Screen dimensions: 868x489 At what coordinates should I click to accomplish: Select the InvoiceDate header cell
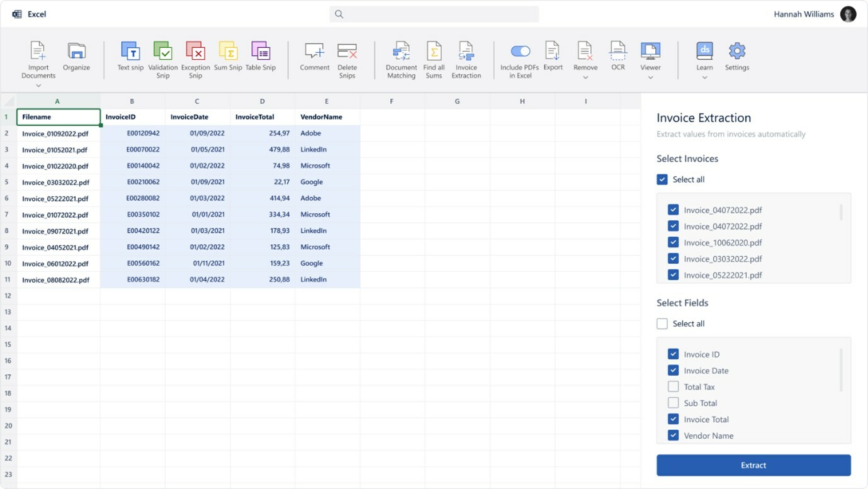[198, 117]
